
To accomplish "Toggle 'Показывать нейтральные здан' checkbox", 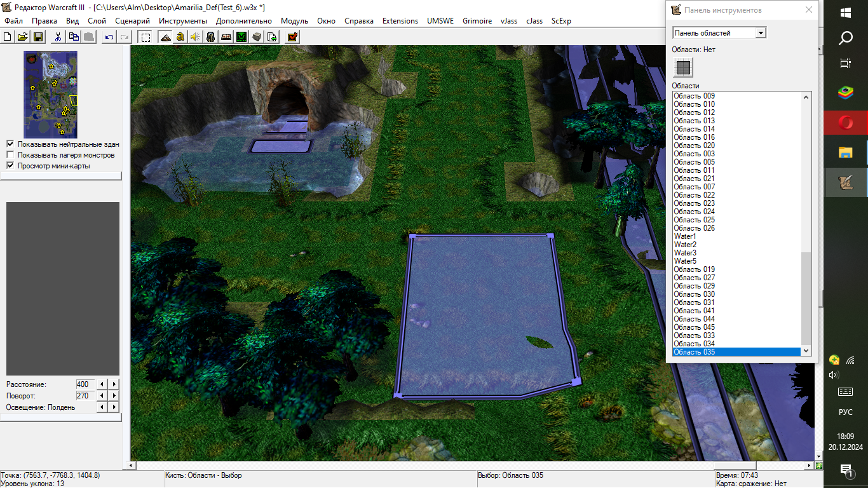I will click(x=10, y=144).
